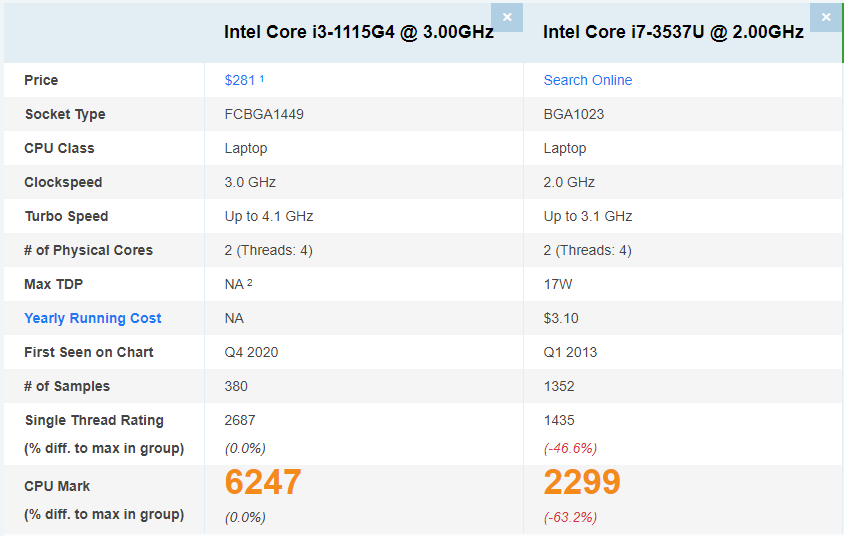Select the $3.10 yearly running cost value
This screenshot has width=844, height=536.
tap(561, 318)
